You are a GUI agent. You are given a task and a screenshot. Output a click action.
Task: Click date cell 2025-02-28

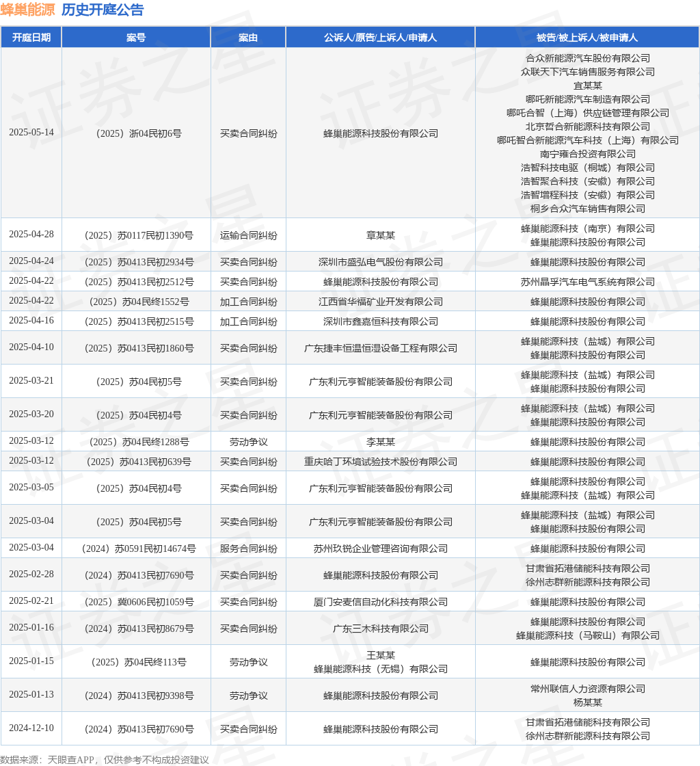pyautogui.click(x=31, y=574)
